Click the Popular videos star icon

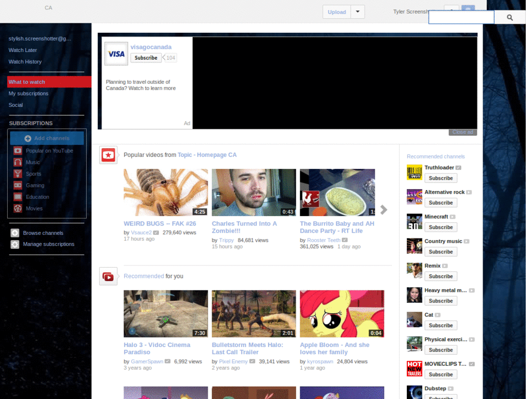tap(108, 155)
